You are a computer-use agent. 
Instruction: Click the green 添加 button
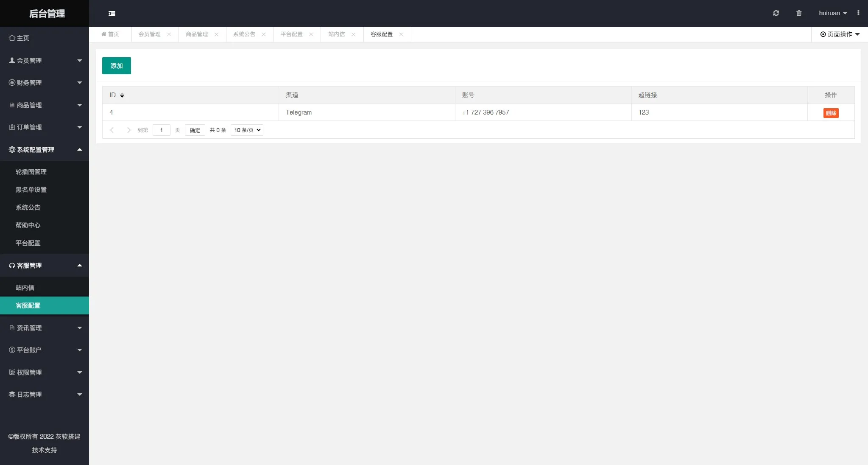click(x=116, y=66)
